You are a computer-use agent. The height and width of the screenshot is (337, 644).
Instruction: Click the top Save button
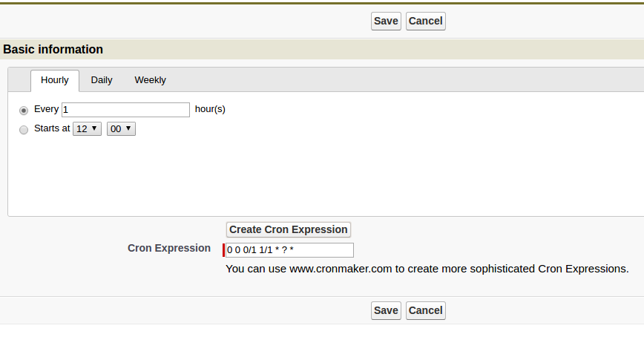[386, 21]
